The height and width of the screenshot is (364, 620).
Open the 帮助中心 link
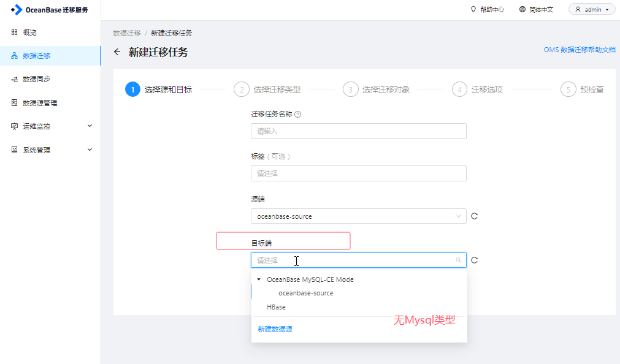click(x=492, y=9)
